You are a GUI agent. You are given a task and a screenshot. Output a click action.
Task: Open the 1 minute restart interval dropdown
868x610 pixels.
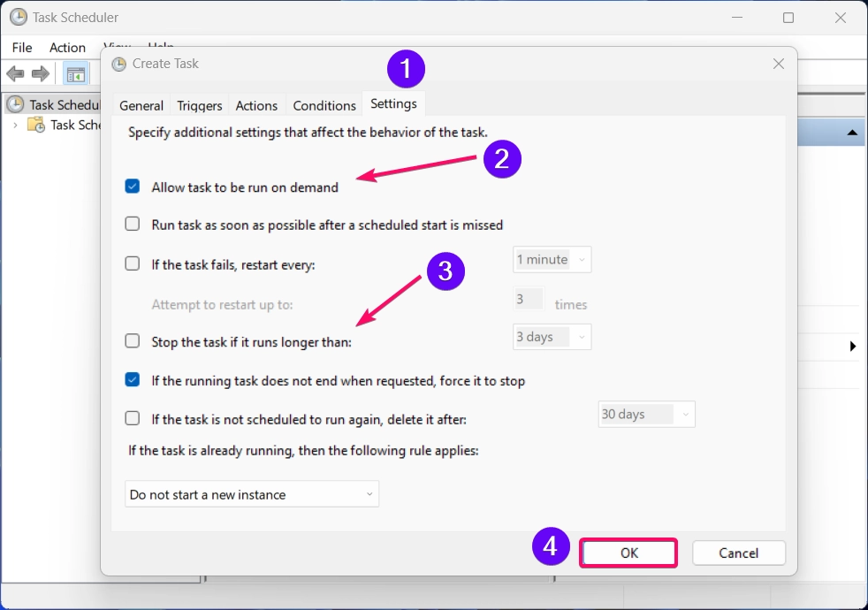tap(552, 260)
